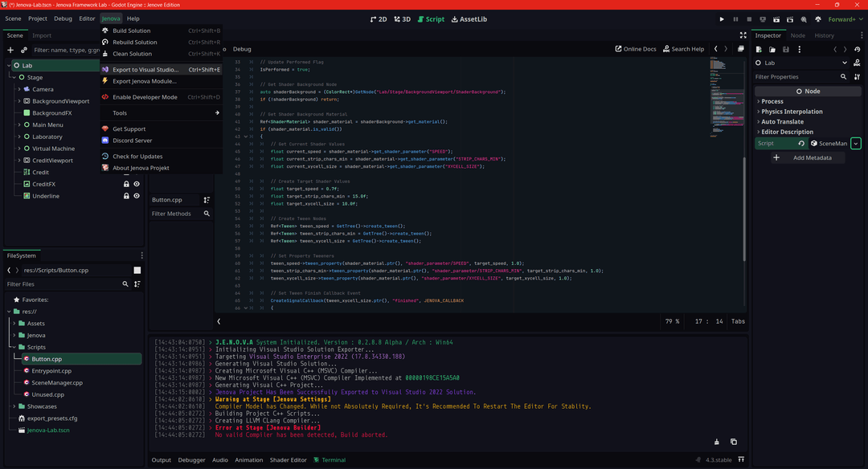The image size is (868, 469).
Task: Open documentation for the Lab node
Action: coord(857,63)
